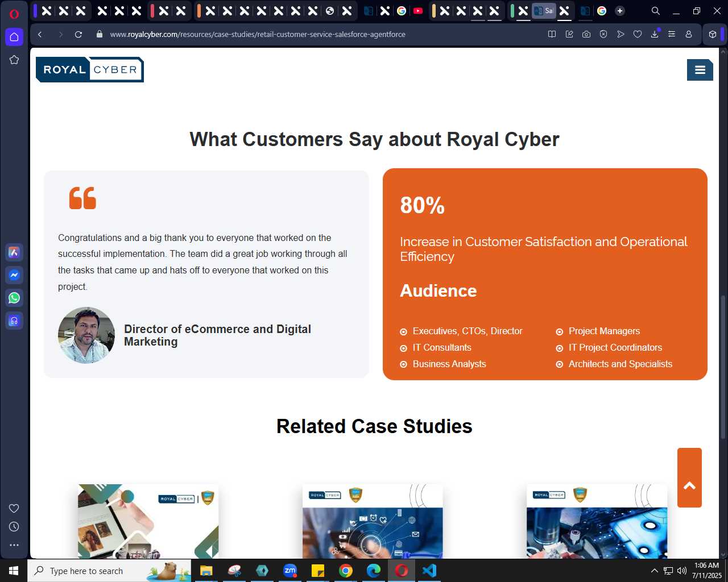Open Easy Setup sliders icon

click(x=672, y=34)
